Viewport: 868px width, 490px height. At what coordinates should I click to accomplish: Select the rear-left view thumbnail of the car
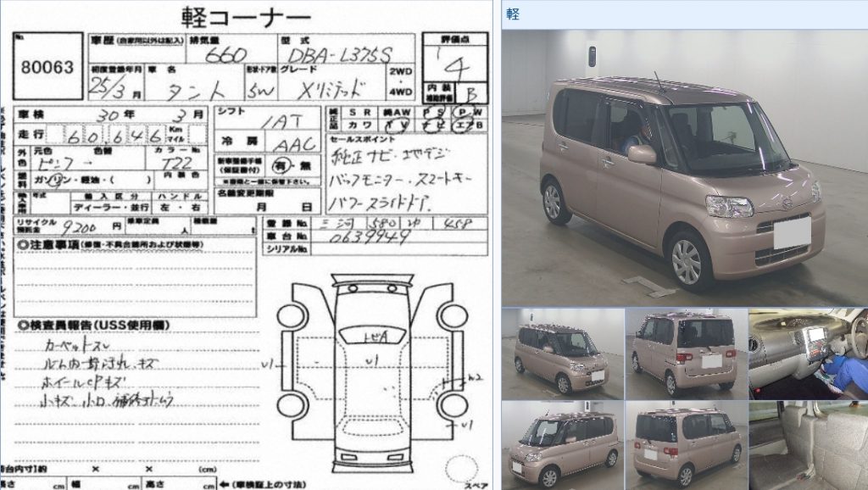coord(687,354)
